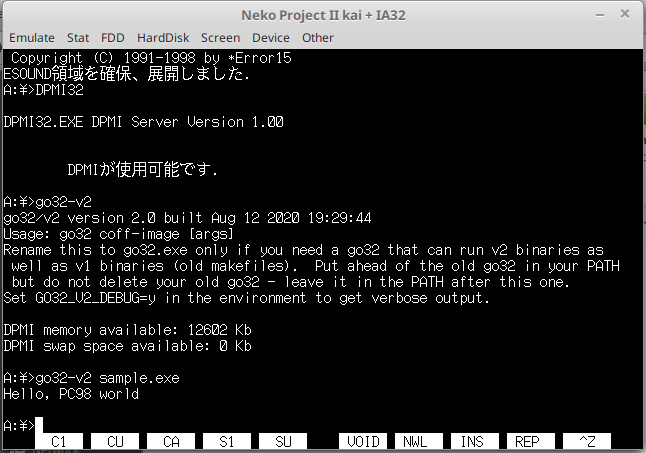
Task: Close the Neko Project II emulator window
Action: [624, 14]
